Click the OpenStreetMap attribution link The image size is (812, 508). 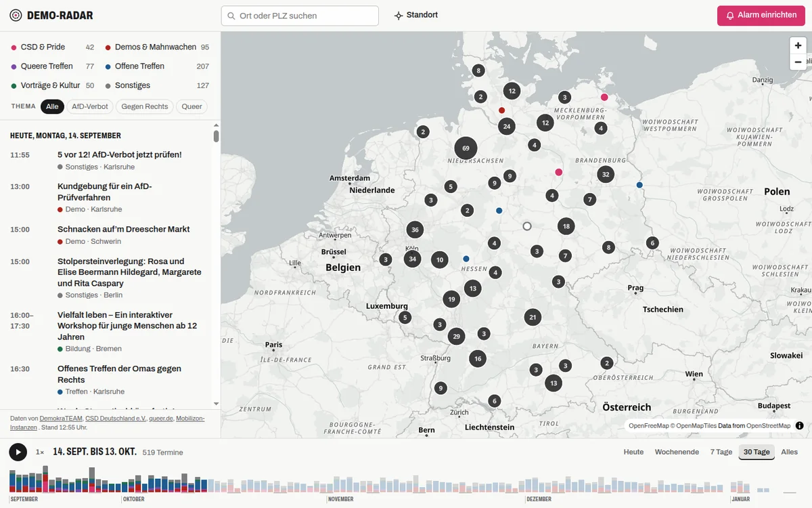tap(768, 426)
